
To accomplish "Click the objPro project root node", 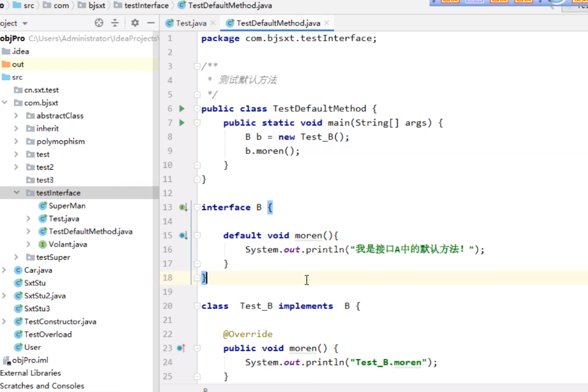I will pyautogui.click(x=12, y=38).
